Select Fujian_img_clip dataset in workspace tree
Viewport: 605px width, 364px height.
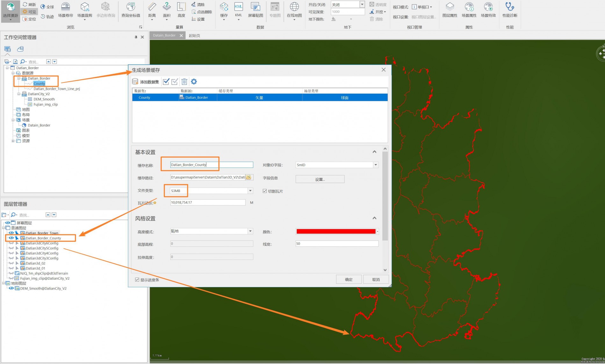click(x=46, y=104)
